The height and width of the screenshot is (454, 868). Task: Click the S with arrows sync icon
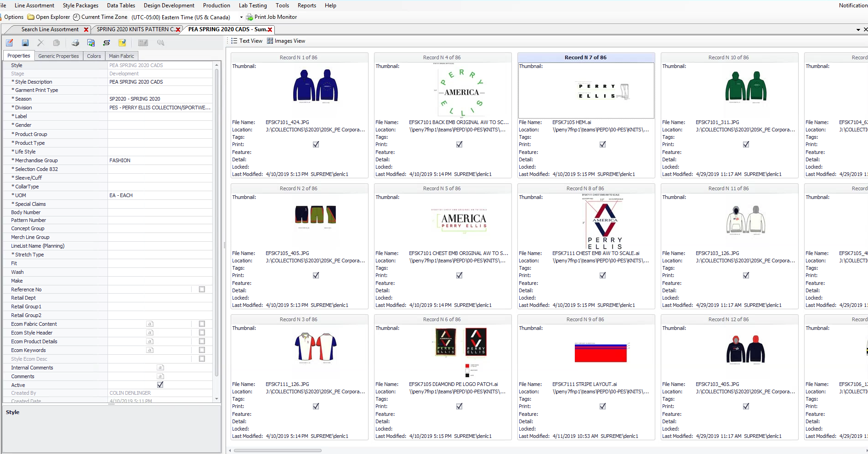[107, 43]
